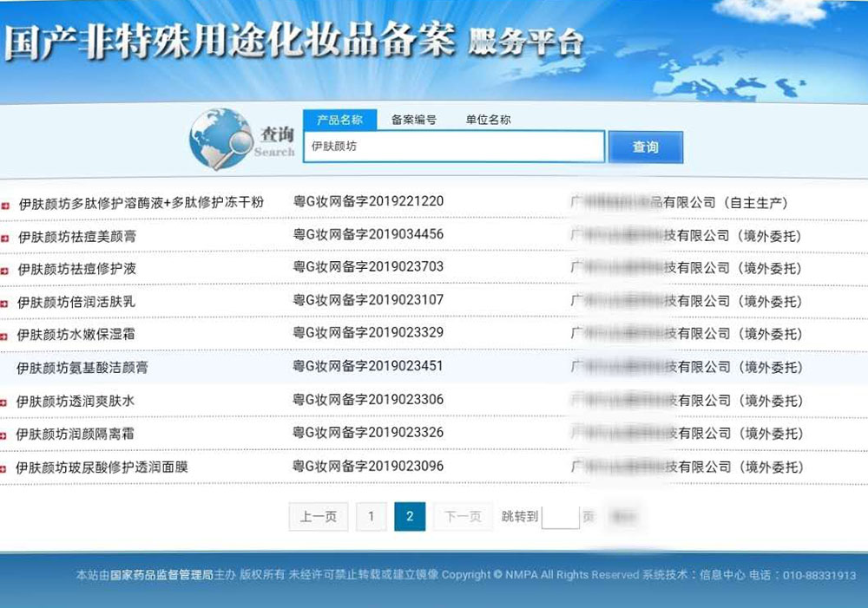Jump to page 1
868x608 pixels.
[371, 517]
